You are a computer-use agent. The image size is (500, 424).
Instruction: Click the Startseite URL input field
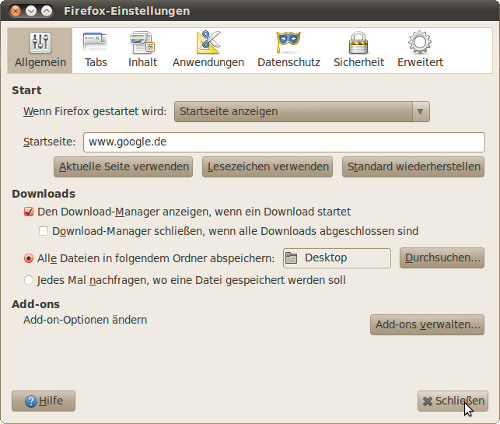pos(284,142)
